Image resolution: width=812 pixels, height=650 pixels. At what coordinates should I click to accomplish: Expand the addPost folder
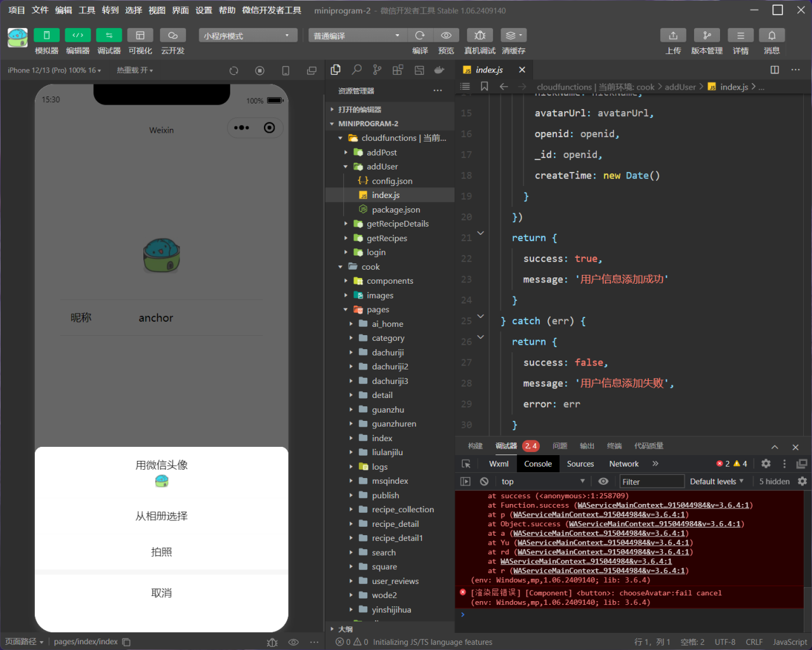click(390, 152)
